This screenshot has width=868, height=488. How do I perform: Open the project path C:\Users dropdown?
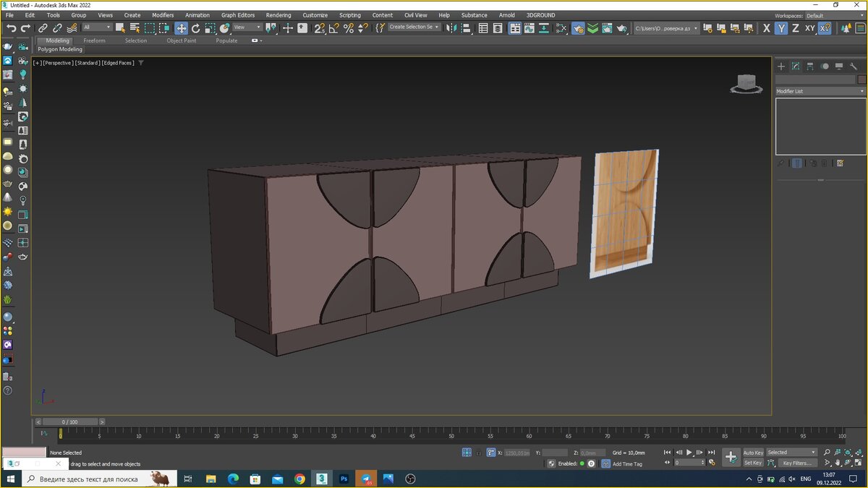[667, 28]
